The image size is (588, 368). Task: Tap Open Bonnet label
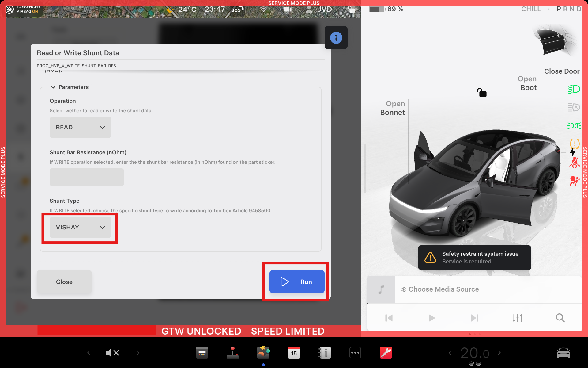(393, 108)
